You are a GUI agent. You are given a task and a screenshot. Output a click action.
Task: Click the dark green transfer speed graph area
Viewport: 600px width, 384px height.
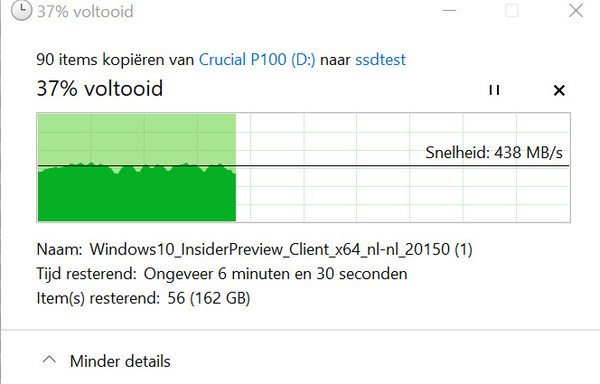[137, 197]
